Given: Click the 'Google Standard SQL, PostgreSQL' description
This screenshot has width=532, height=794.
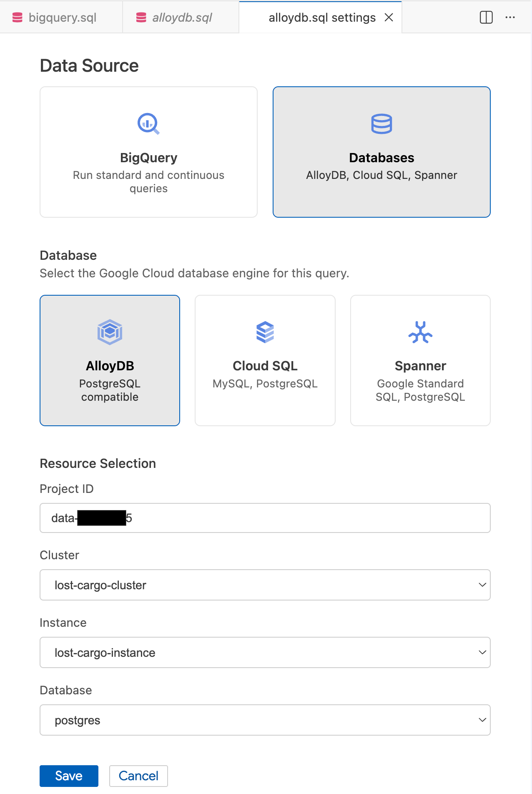Looking at the screenshot, I should click(x=420, y=390).
